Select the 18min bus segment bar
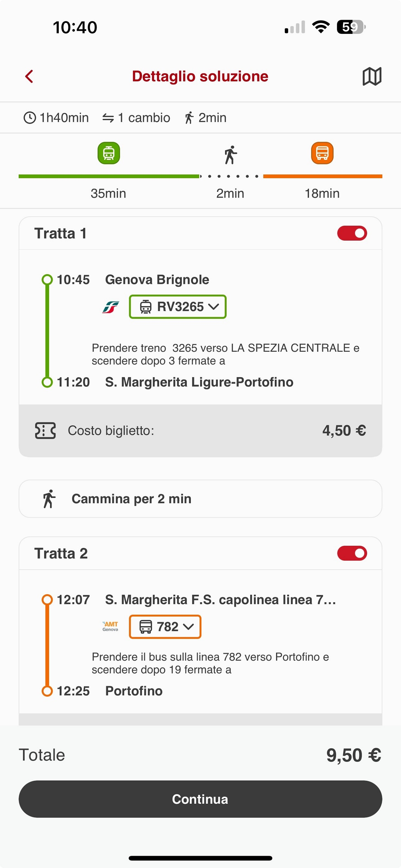Image resolution: width=401 pixels, height=868 pixels. [x=322, y=176]
